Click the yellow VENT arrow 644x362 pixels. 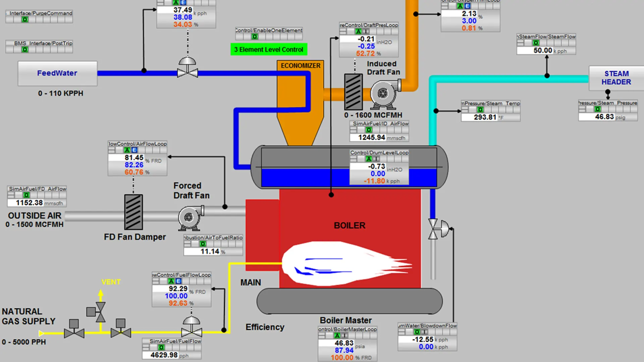pyautogui.click(x=101, y=294)
